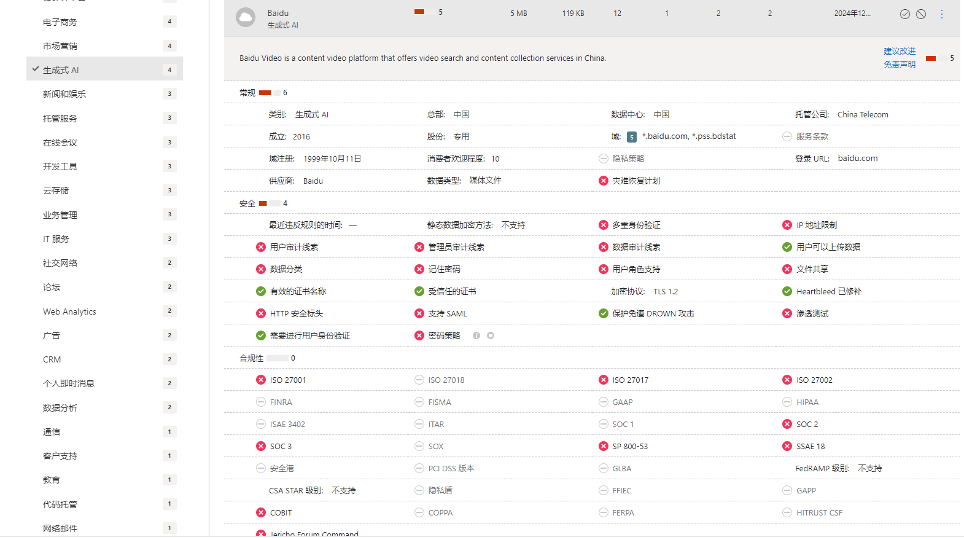Screen dimensions: 964x538
Task: Click the overall score bar beside 免责声明
Action: pos(936,58)
